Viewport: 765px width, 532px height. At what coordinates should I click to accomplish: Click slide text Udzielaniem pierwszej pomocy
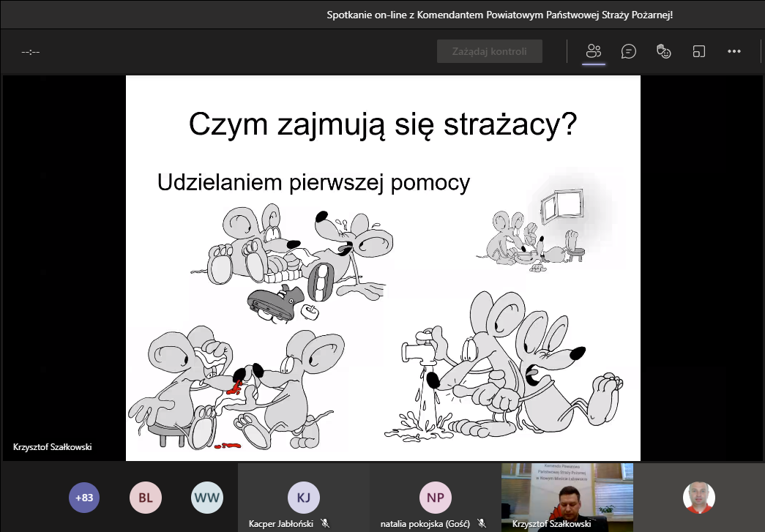click(314, 183)
